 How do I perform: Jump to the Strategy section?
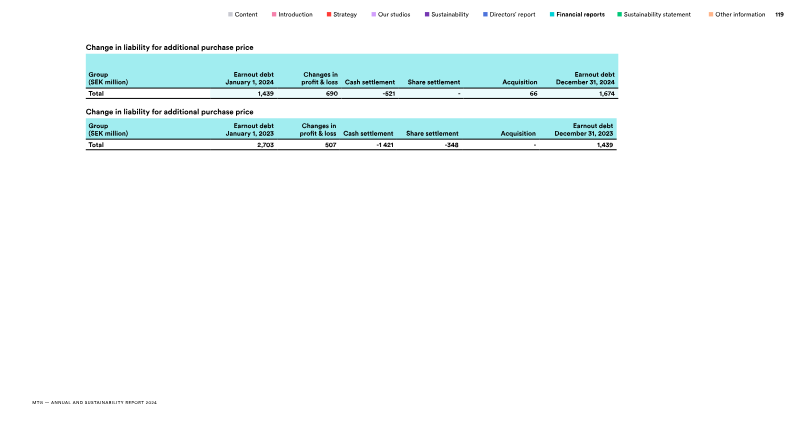[x=345, y=15]
